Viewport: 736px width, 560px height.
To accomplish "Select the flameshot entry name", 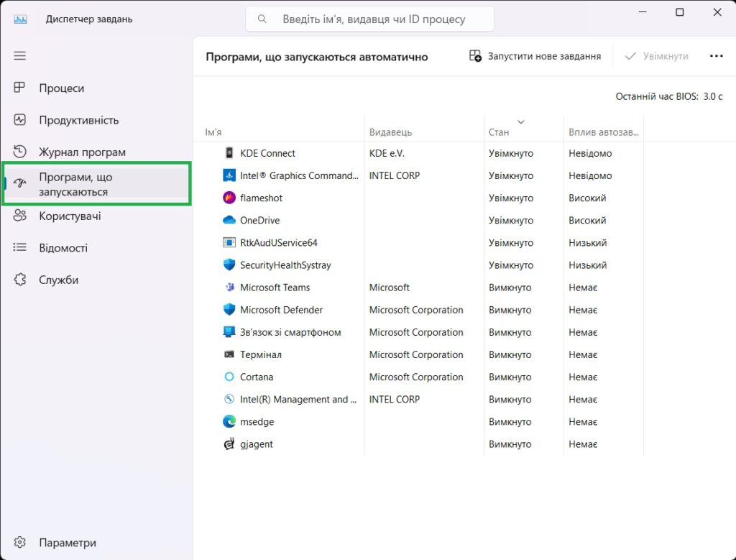I will click(261, 198).
